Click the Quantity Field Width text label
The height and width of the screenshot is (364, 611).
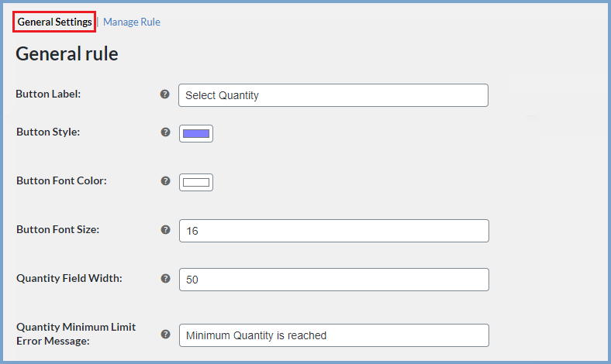pyautogui.click(x=69, y=278)
